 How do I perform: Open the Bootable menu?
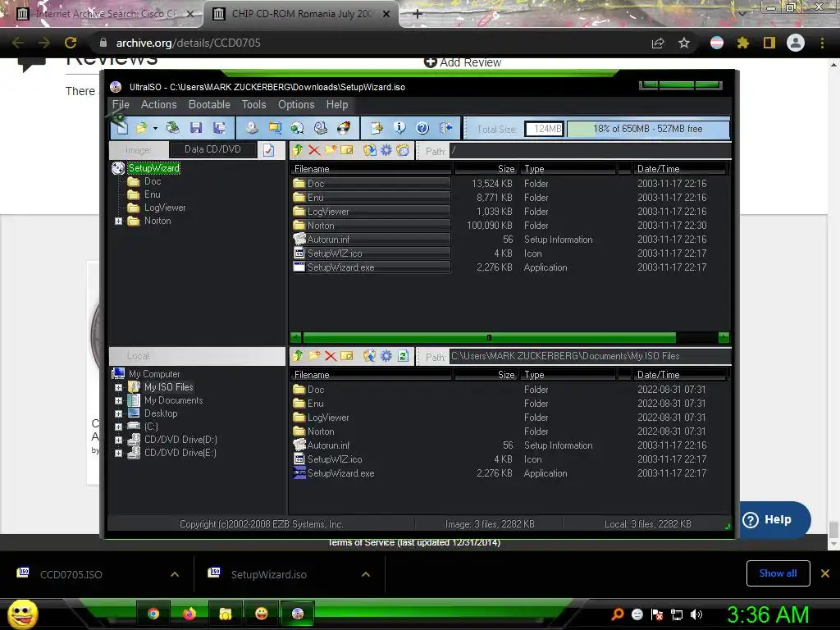209,104
